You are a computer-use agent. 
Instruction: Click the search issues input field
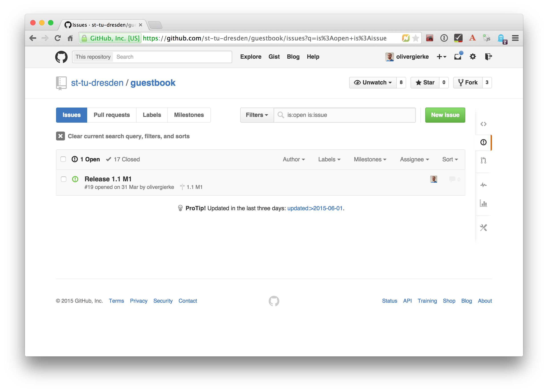coord(345,115)
